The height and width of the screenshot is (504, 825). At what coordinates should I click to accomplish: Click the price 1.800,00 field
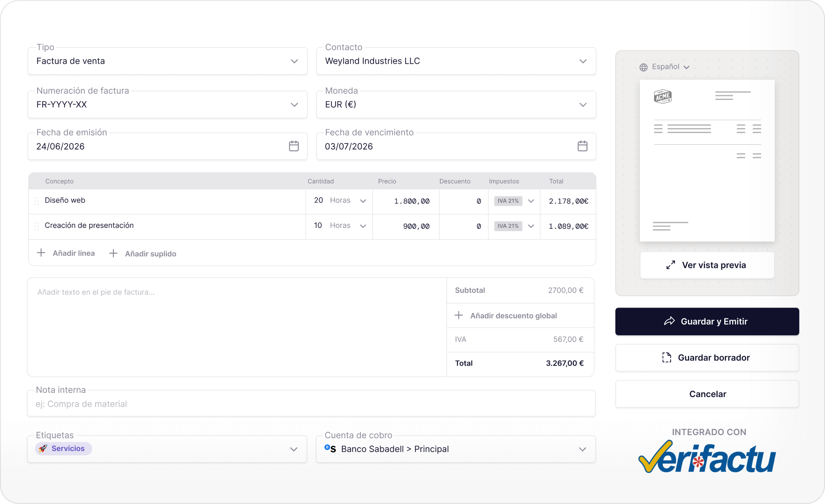tap(406, 201)
